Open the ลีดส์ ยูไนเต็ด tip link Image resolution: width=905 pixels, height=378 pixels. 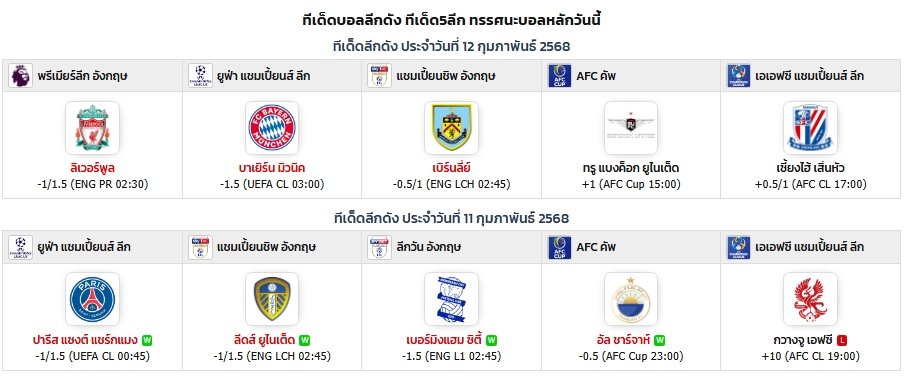(265, 340)
